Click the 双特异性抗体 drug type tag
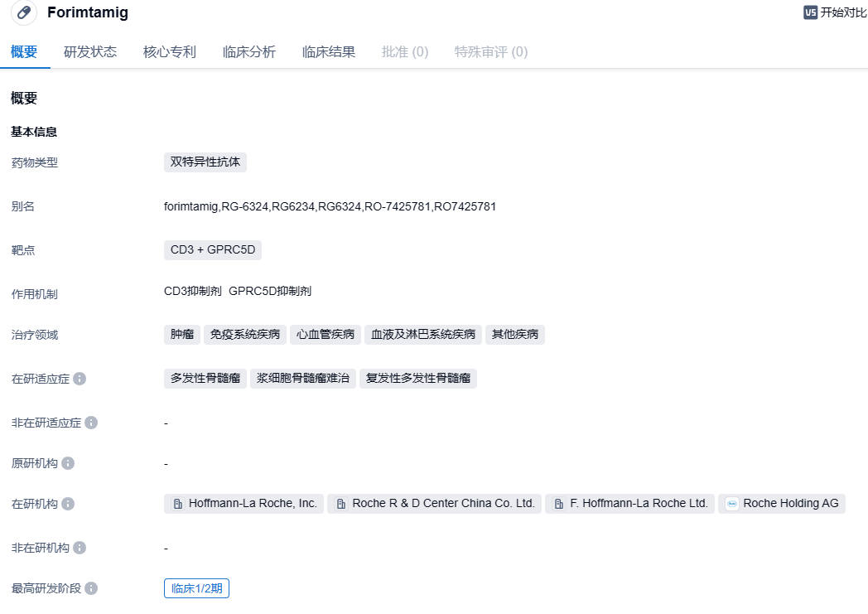 tap(205, 162)
